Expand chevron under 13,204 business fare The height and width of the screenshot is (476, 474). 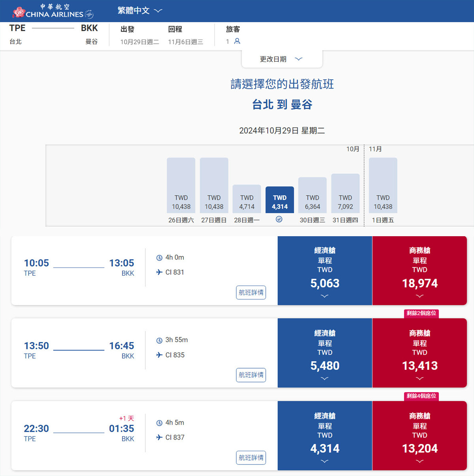click(x=419, y=461)
